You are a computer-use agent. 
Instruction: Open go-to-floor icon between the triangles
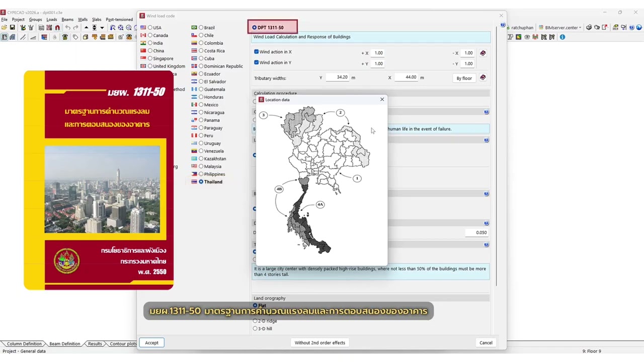[94, 28]
